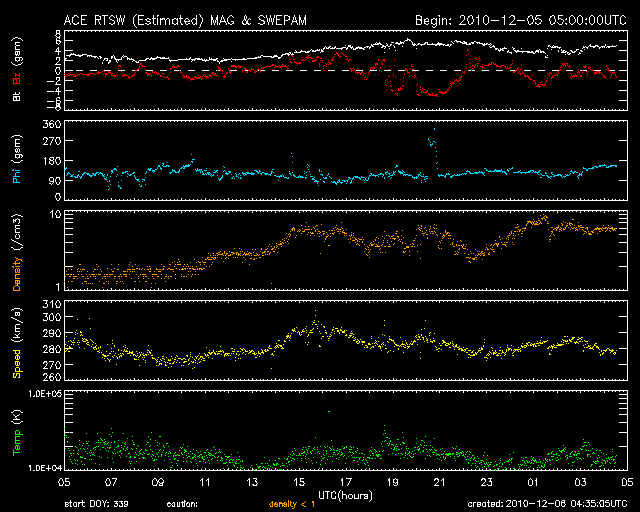Click the "-6" tick on the Bt Bz axis
Image resolution: width=640 pixels, height=512 pixels.
pos(54,100)
